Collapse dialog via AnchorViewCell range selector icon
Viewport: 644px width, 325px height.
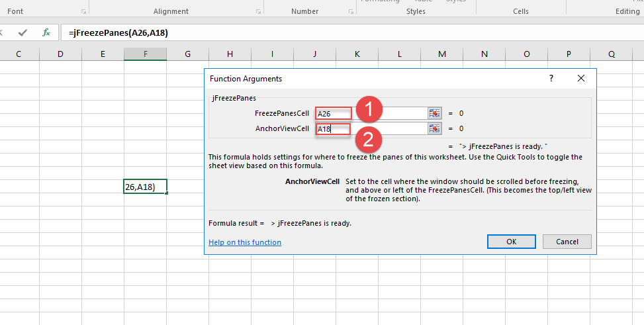tap(434, 128)
